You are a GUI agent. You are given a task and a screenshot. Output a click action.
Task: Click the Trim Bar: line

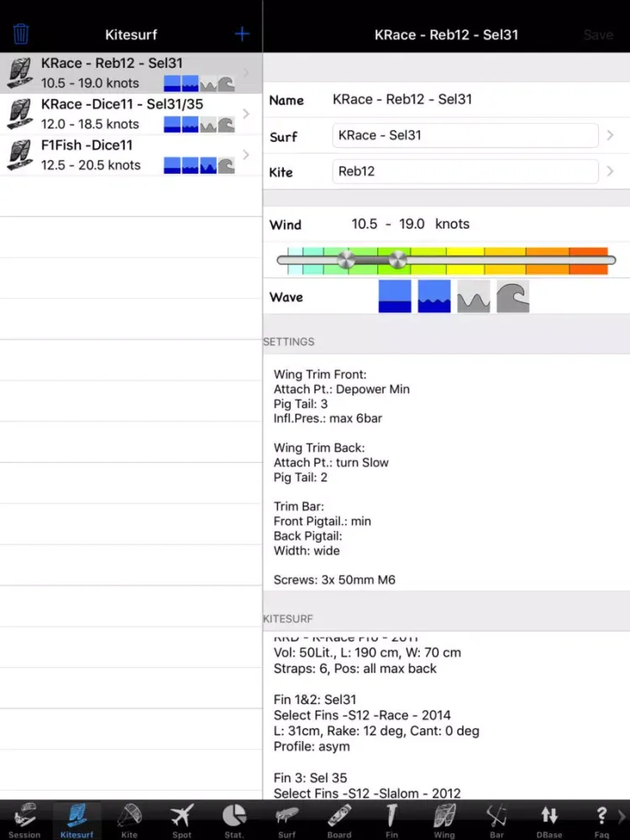298,507
